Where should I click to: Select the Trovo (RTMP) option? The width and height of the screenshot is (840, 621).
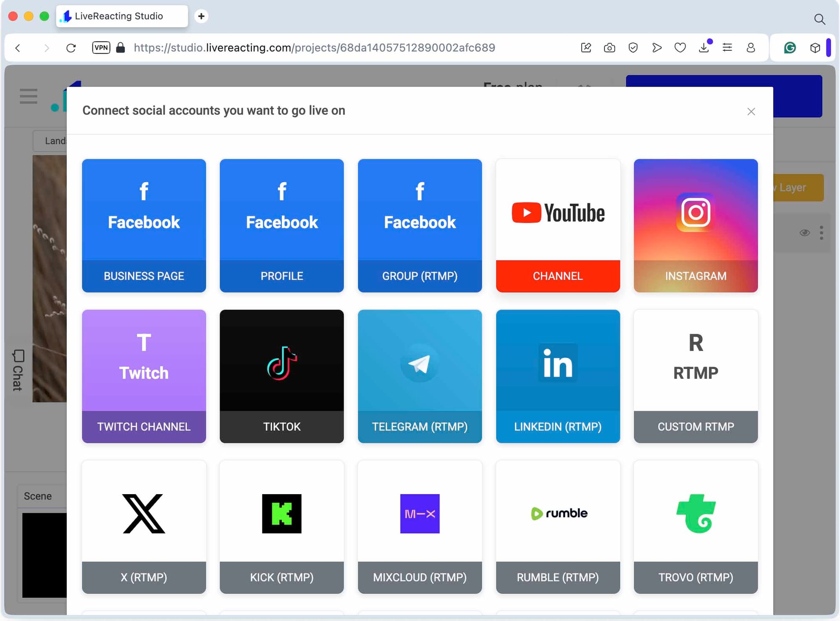[696, 527]
